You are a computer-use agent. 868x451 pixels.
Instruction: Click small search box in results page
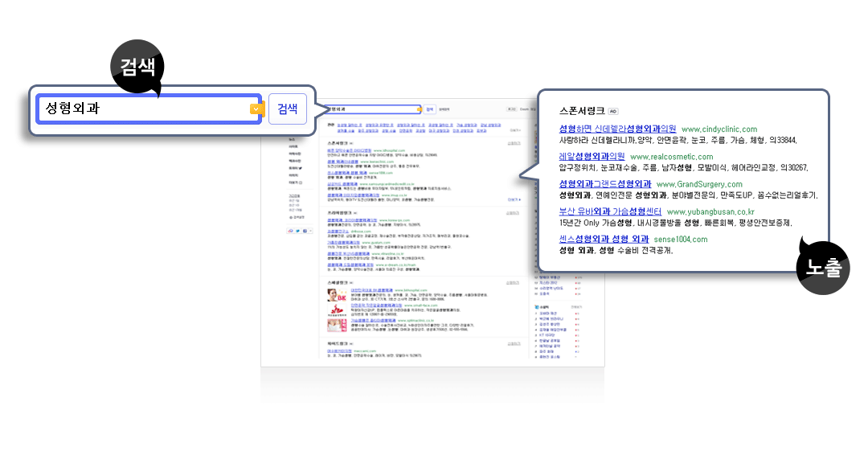pyautogui.click(x=371, y=109)
